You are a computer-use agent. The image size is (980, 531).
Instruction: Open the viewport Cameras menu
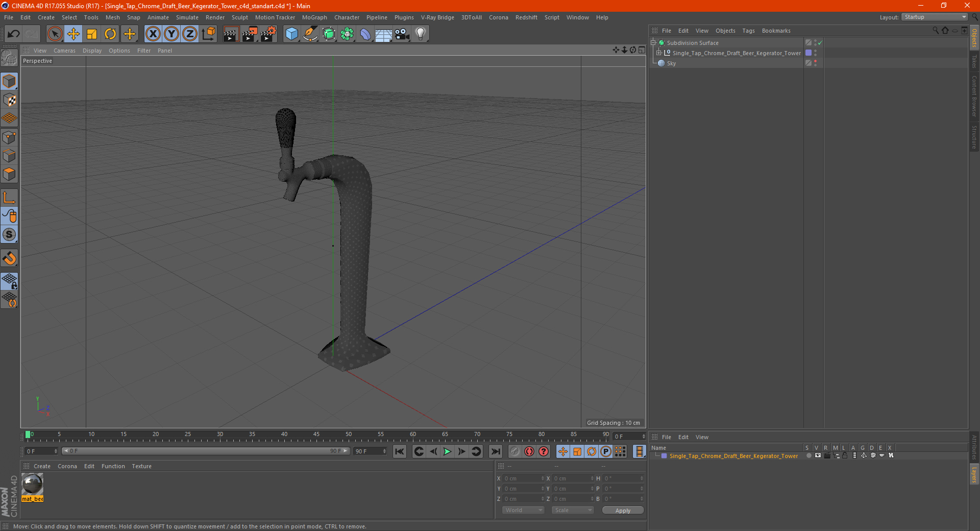coord(64,51)
